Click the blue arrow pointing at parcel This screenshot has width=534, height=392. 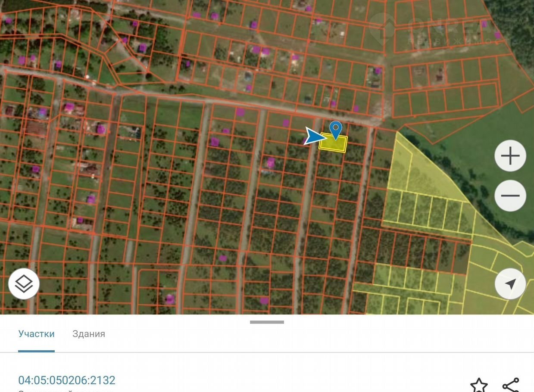(315, 137)
